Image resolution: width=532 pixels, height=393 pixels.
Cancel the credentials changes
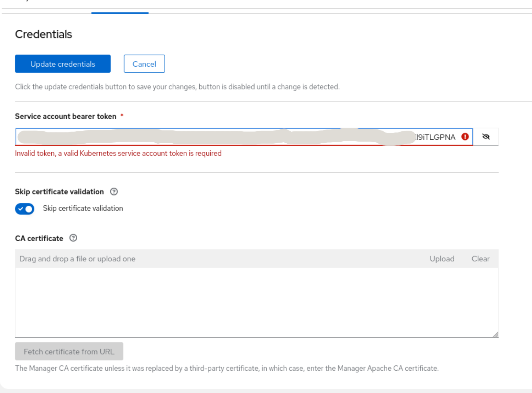pyautogui.click(x=144, y=64)
